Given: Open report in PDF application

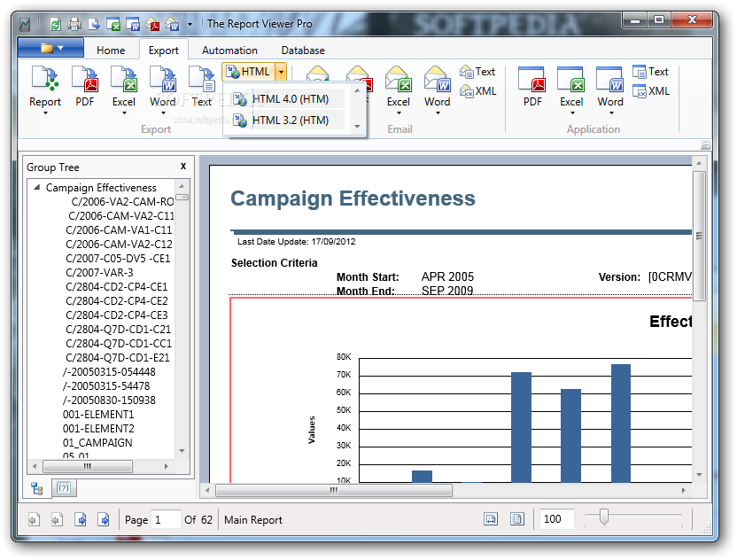Looking at the screenshot, I should [x=532, y=88].
